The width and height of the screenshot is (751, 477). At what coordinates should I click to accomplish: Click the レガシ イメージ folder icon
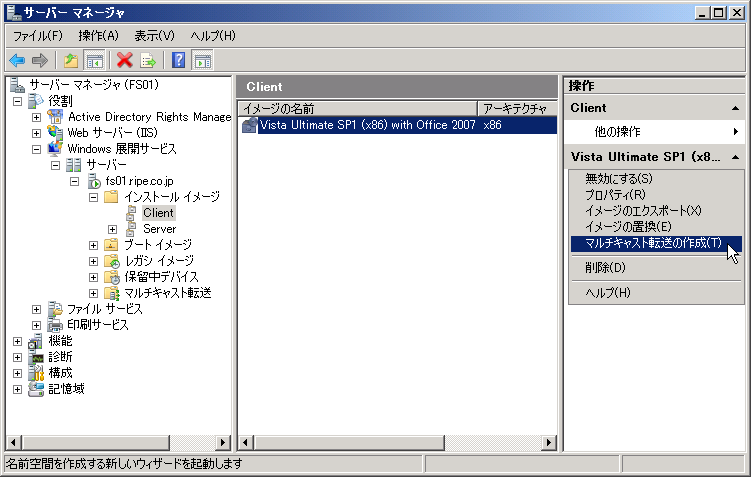(112, 261)
